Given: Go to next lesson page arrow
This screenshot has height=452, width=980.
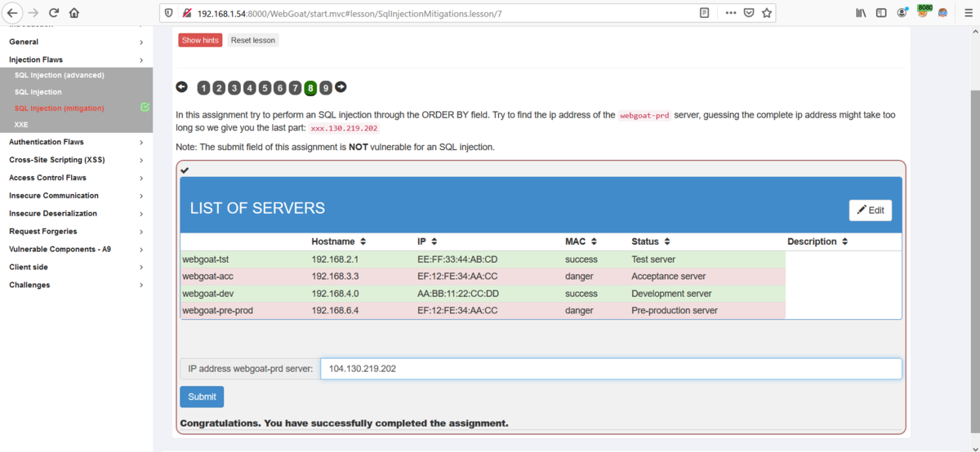Looking at the screenshot, I should pos(341,86).
